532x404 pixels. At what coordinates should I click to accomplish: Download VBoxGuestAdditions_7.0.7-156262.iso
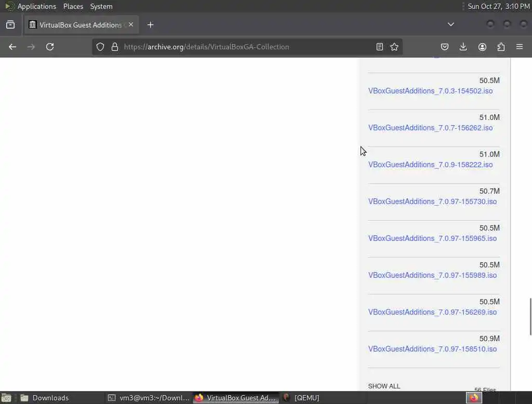(430, 128)
